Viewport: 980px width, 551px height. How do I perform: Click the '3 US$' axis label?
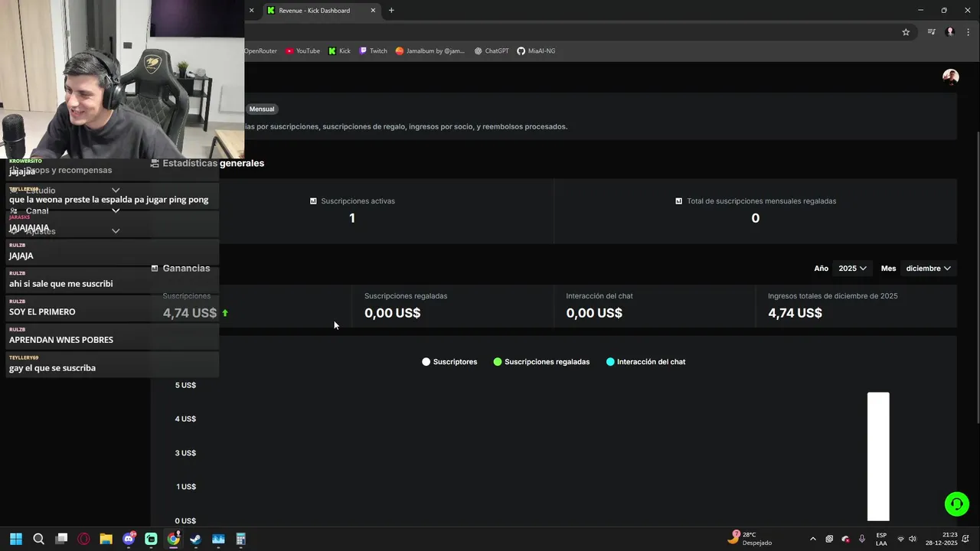185,453
